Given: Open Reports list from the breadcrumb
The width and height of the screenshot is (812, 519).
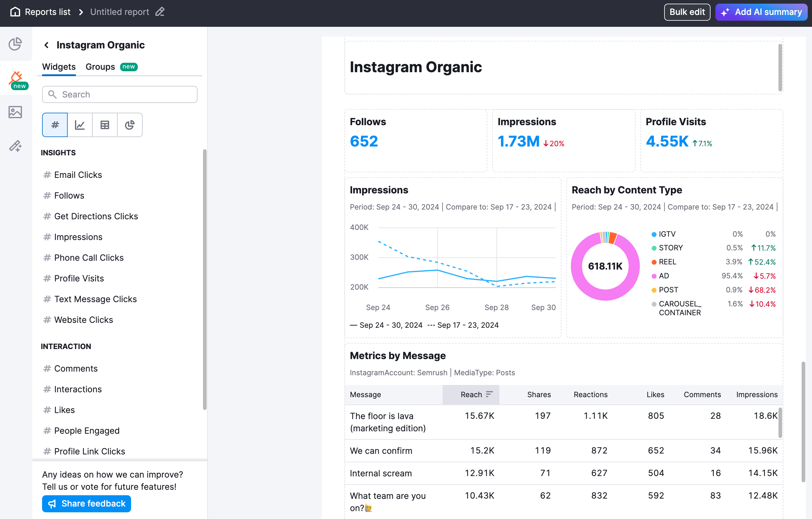Looking at the screenshot, I should tap(48, 12).
